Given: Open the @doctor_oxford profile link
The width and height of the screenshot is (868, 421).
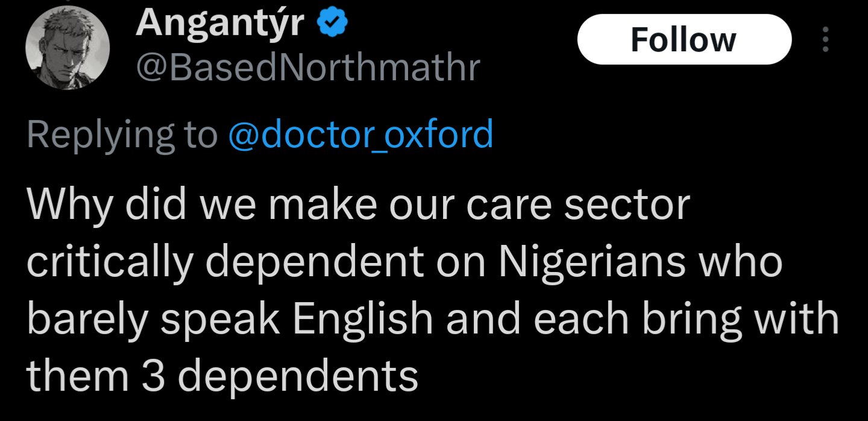Looking at the screenshot, I should [360, 134].
